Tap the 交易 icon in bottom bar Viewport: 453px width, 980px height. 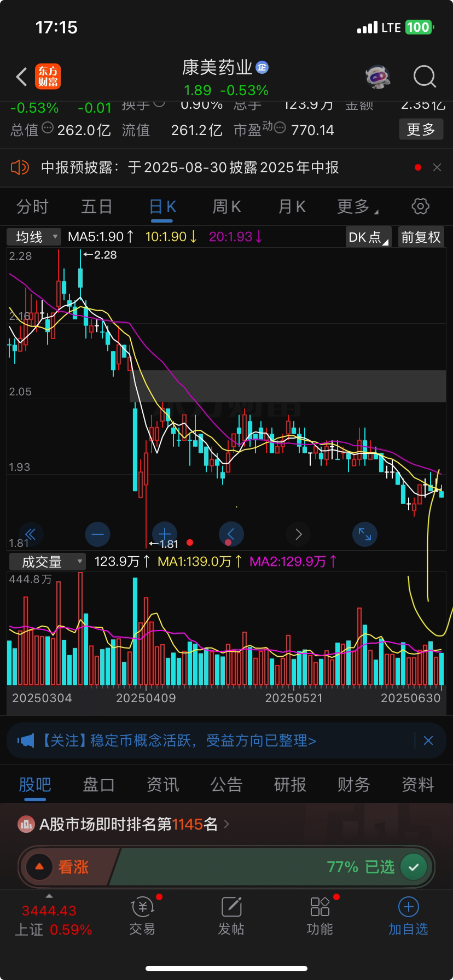click(x=142, y=907)
